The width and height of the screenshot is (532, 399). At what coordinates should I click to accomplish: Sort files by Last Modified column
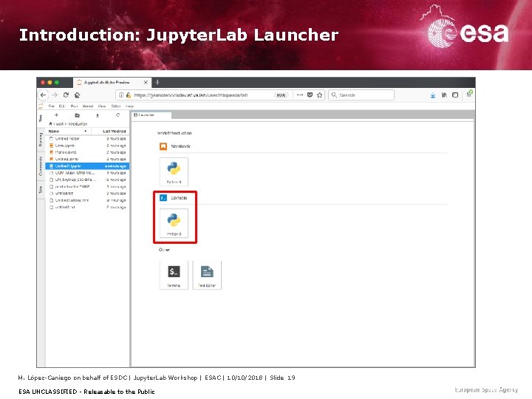[110, 132]
